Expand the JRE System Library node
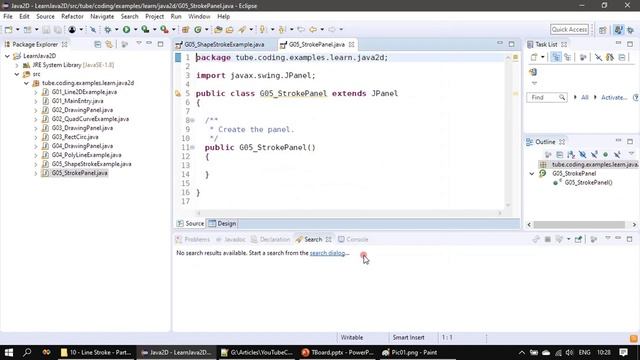This screenshot has width=640, height=360. pyautogui.click(x=17, y=65)
